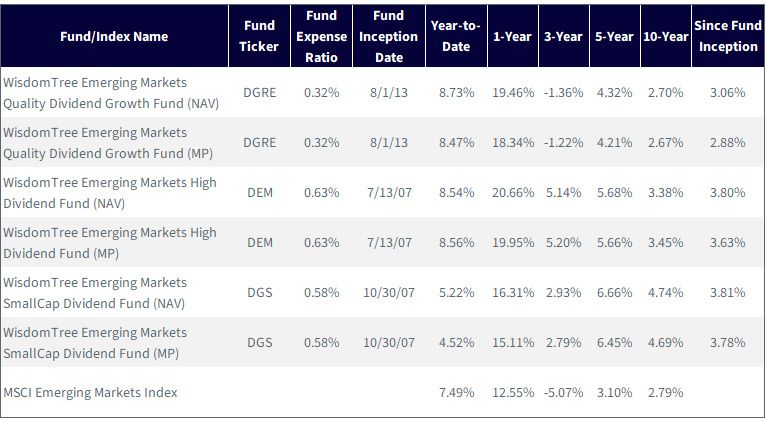
Task: Click the 10-Year column header
Action: pos(665,37)
